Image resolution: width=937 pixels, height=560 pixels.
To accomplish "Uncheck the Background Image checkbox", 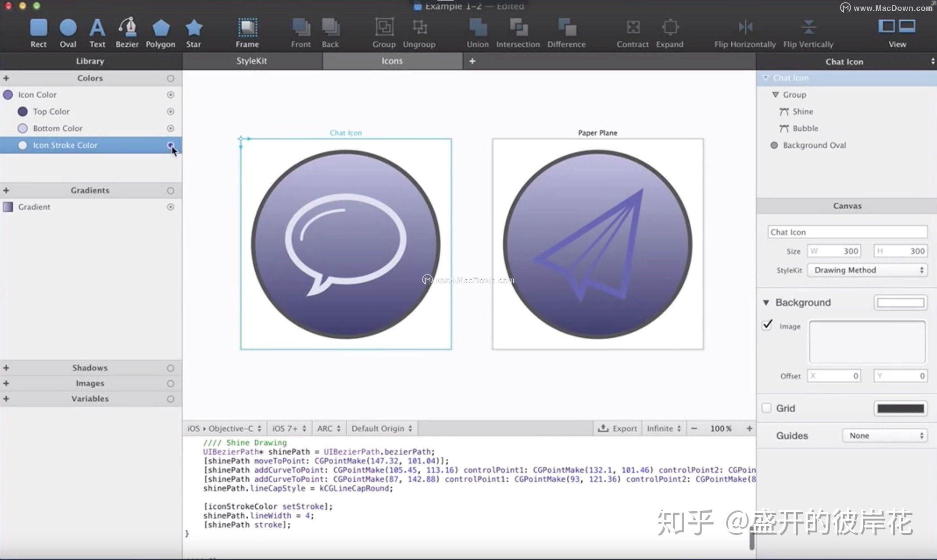I will tap(767, 325).
